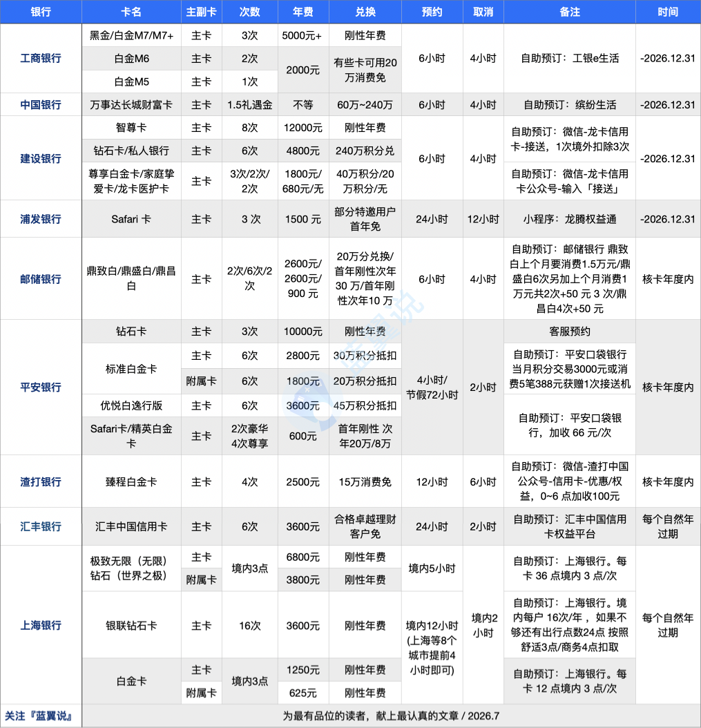Click the 年费 column header
This screenshot has height=728, width=701.
click(303, 12)
